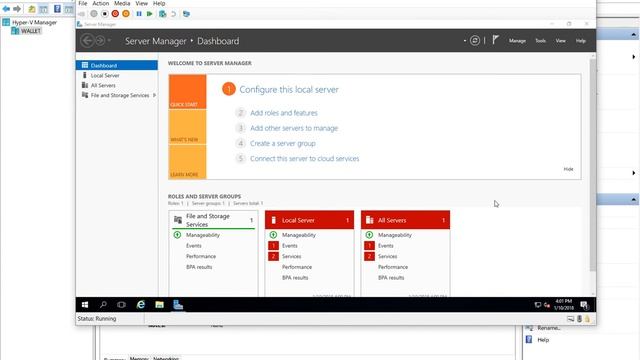The width and height of the screenshot is (640, 360).
Task: Click Add other servers to manage link
Action: [x=294, y=128]
